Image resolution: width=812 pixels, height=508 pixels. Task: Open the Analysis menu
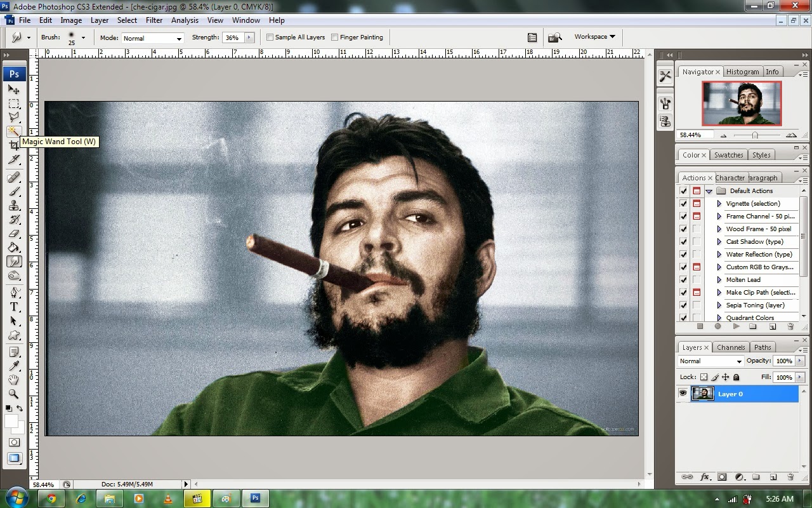[x=185, y=20]
